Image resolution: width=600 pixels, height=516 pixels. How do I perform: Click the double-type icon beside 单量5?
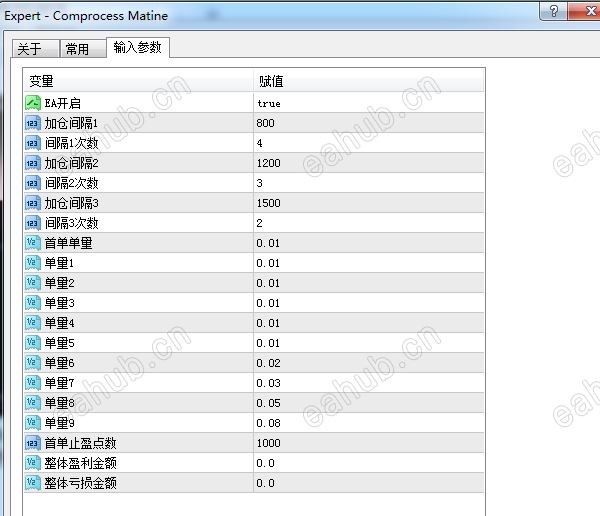click(33, 343)
